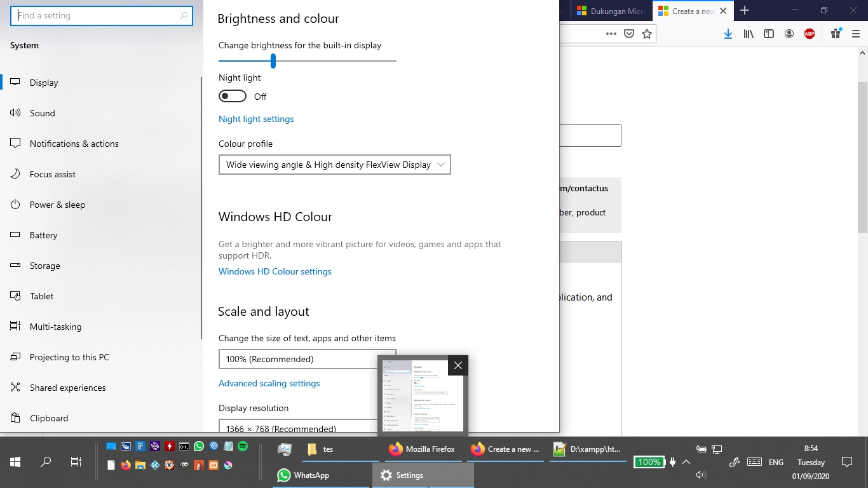Click the Settings window preview thumbnail
This screenshot has height=488, width=868.
(423, 396)
